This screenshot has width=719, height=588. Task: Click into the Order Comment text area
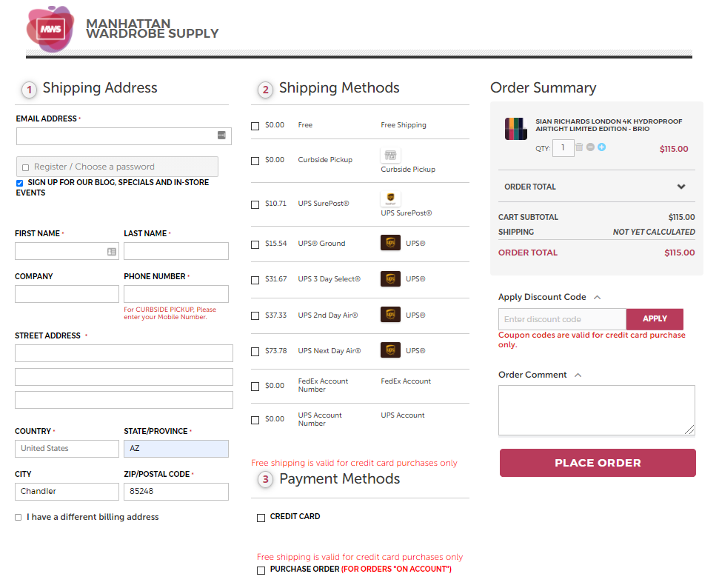click(597, 410)
